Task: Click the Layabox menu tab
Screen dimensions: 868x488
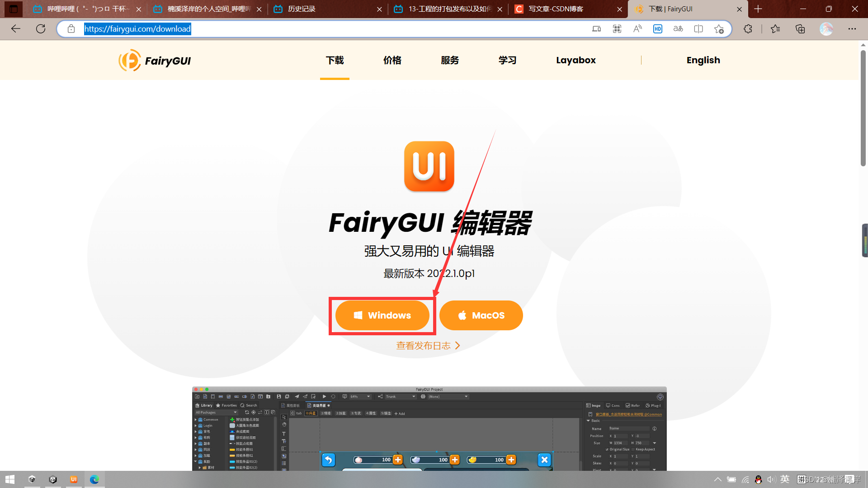Action: [576, 60]
